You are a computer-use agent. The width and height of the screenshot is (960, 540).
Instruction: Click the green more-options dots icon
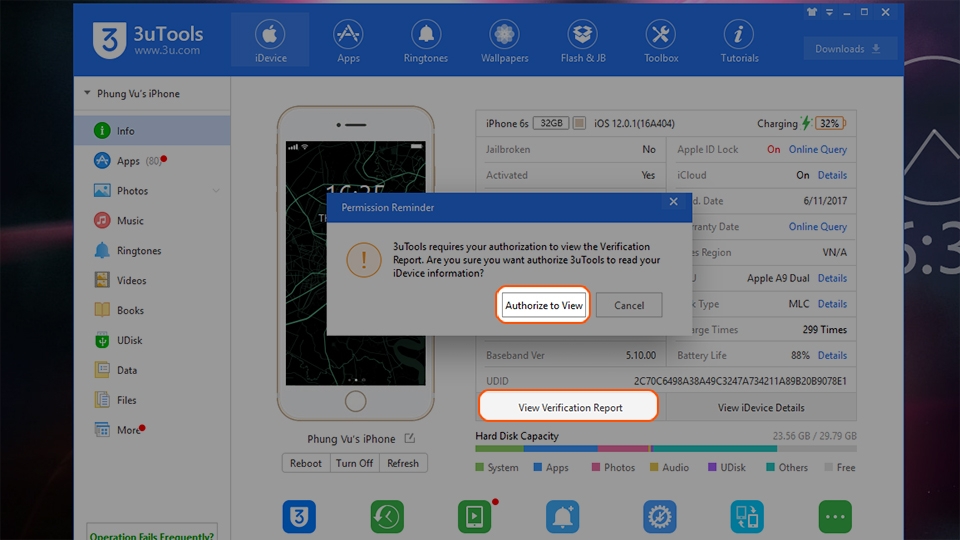tap(835, 516)
